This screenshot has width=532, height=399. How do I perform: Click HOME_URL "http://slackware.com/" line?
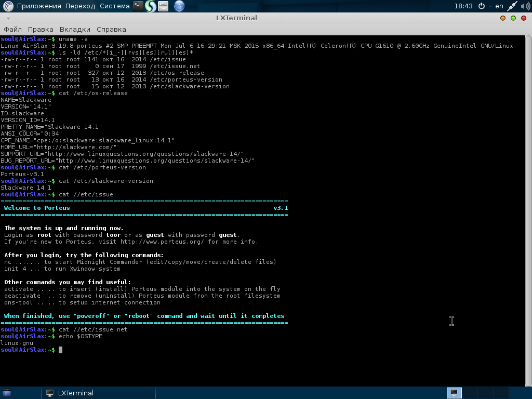[58, 147]
